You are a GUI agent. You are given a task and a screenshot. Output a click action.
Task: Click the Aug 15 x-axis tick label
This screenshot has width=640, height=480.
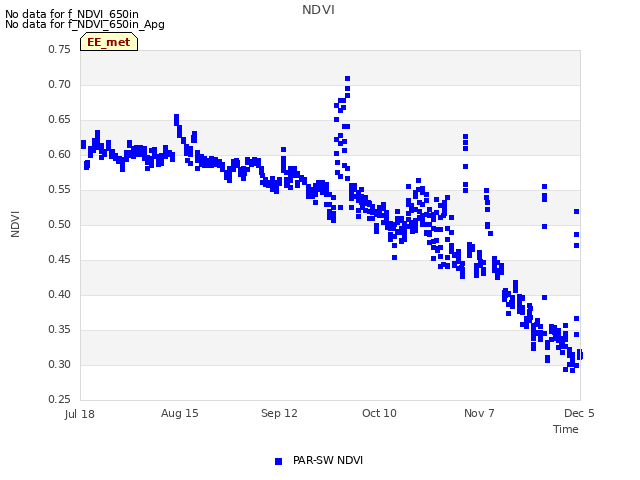[x=180, y=413]
